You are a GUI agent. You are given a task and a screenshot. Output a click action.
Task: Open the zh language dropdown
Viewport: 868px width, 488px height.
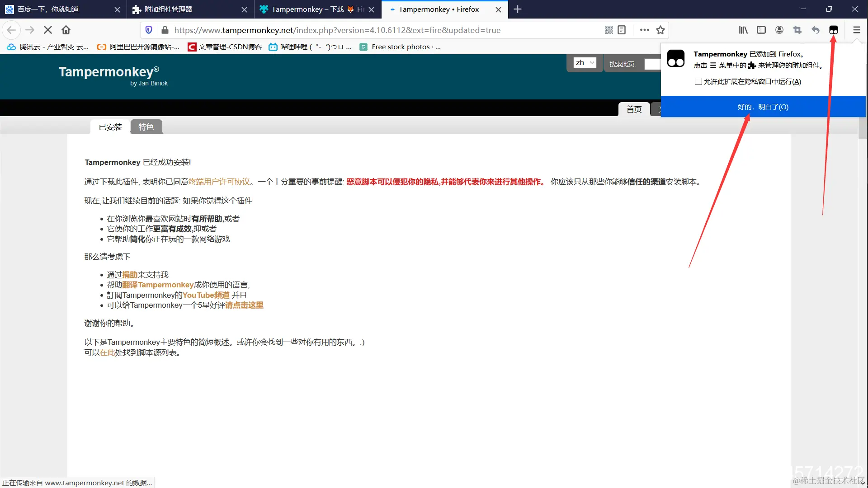[x=585, y=62]
